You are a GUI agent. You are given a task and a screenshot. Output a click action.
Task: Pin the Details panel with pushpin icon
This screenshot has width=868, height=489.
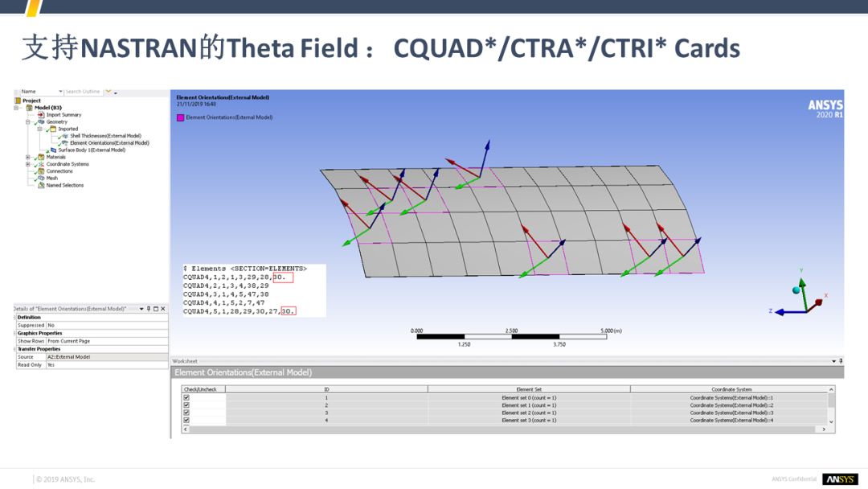click(149, 309)
